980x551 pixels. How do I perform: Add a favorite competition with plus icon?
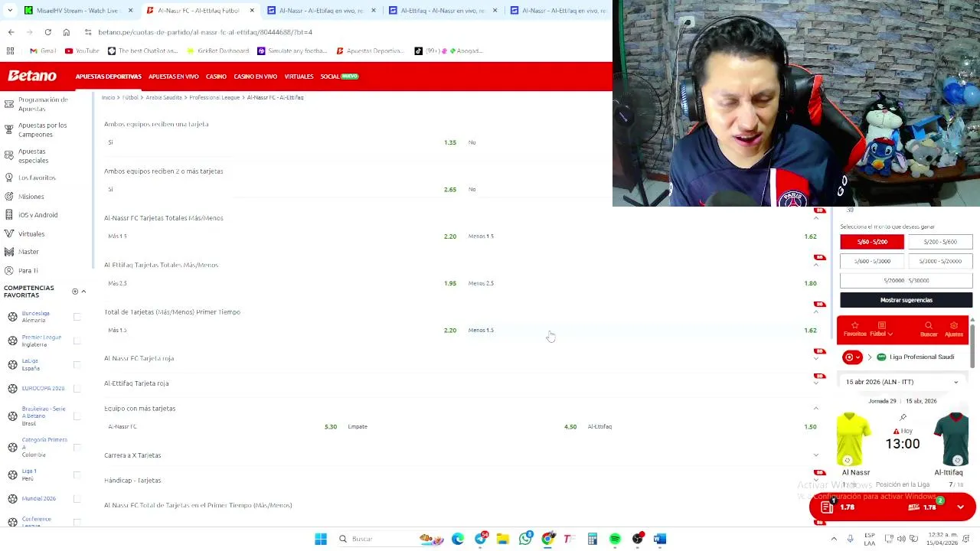click(75, 292)
